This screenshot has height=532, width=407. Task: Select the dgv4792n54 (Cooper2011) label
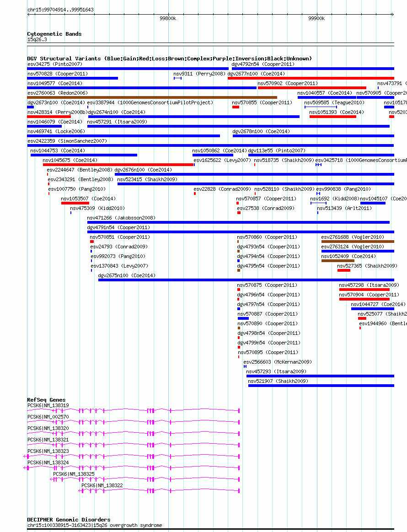click(x=263, y=64)
